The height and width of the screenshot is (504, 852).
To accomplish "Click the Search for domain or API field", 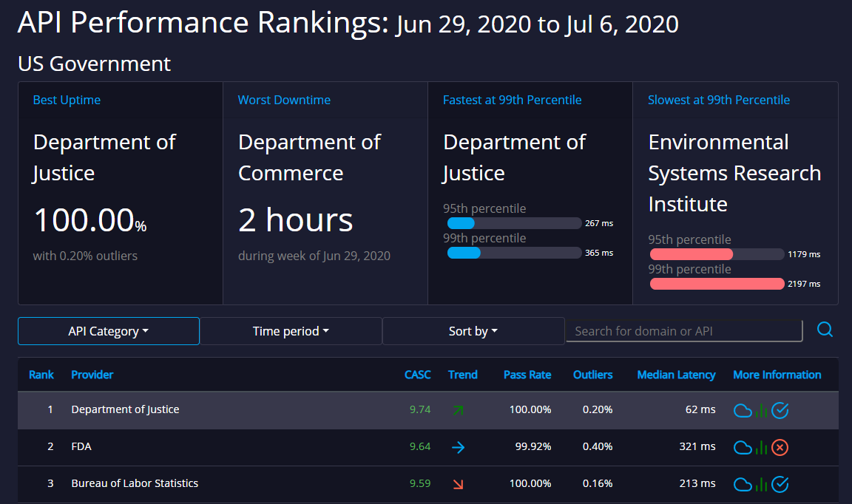I will coord(684,331).
